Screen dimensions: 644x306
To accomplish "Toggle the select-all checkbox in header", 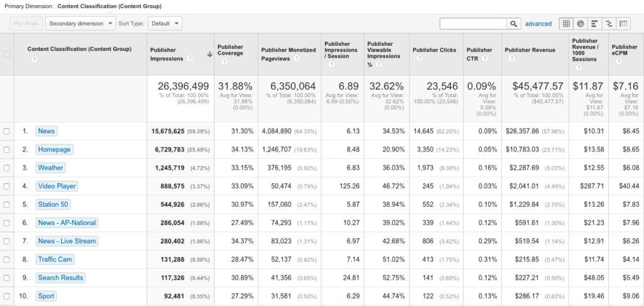I will click(x=7, y=55).
